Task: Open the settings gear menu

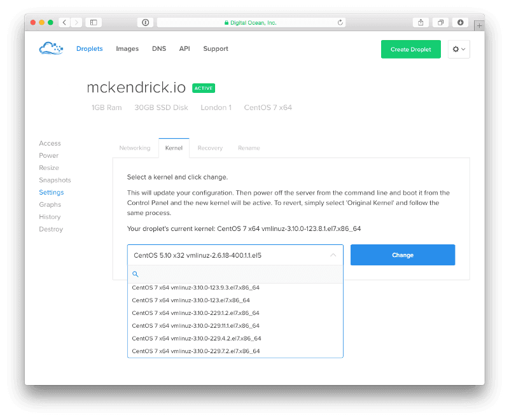Action: click(x=459, y=50)
